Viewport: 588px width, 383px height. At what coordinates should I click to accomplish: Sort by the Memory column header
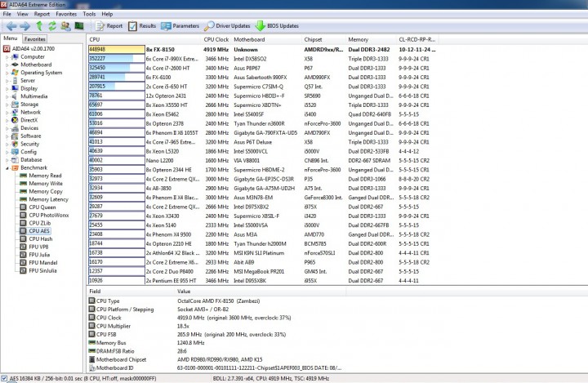[371, 39]
